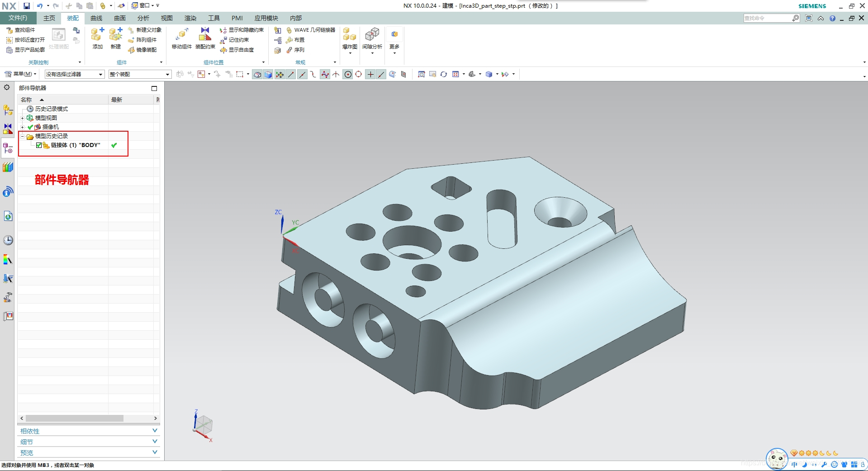Toggle Intersection Point snap option

tap(336, 75)
